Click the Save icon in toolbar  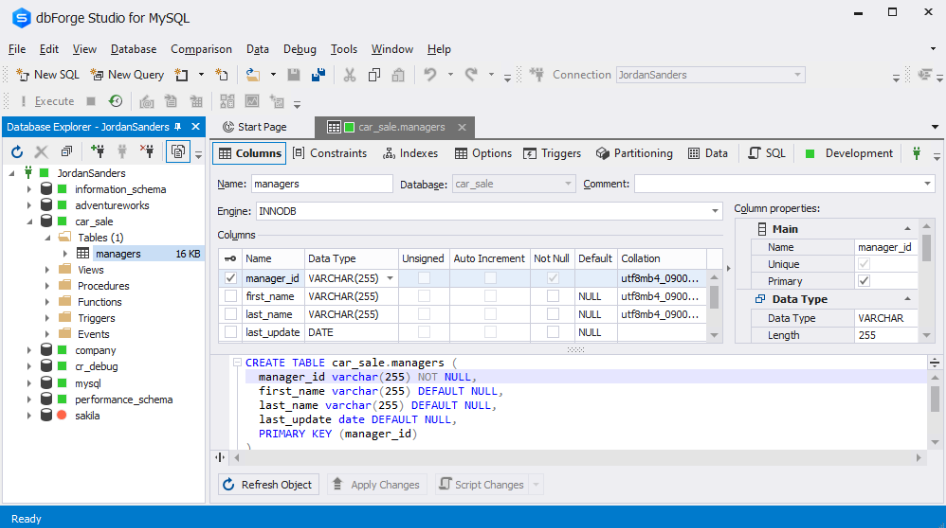click(294, 75)
